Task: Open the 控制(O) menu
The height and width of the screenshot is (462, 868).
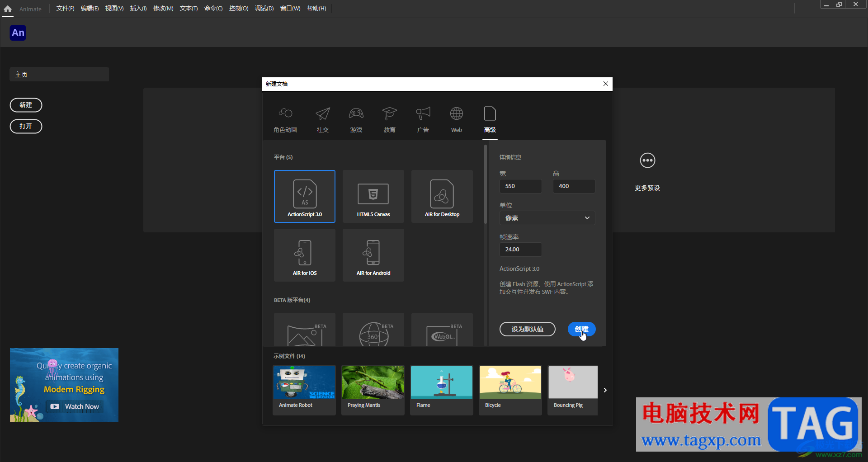Action: pyautogui.click(x=239, y=9)
